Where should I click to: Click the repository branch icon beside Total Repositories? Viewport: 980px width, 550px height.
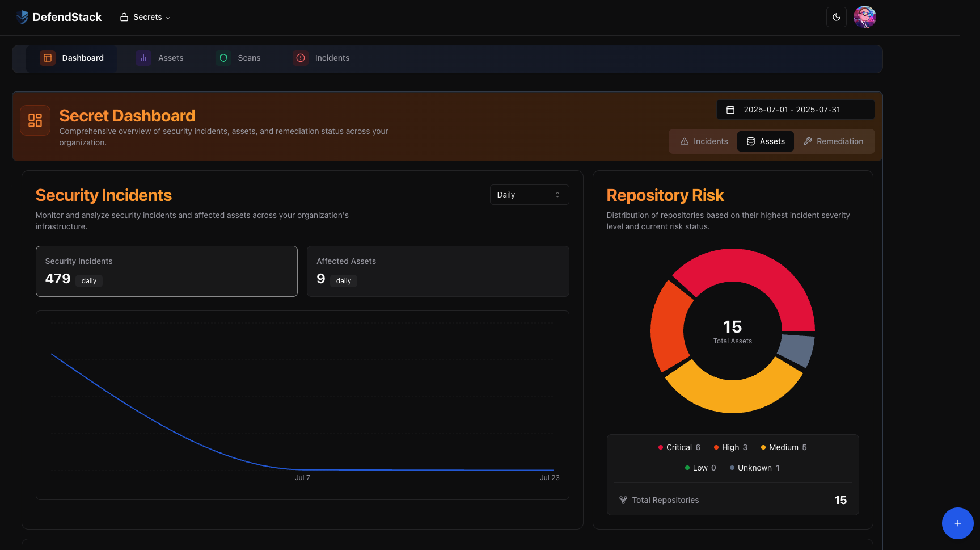(623, 499)
